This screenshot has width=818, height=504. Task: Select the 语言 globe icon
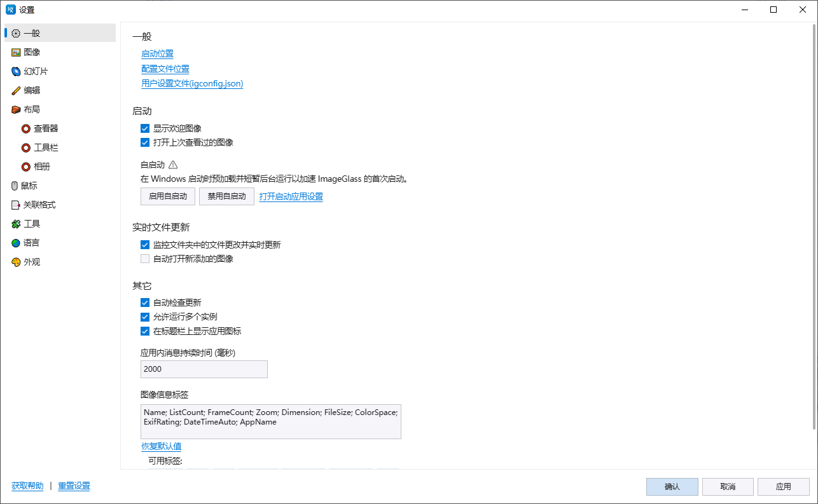16,243
